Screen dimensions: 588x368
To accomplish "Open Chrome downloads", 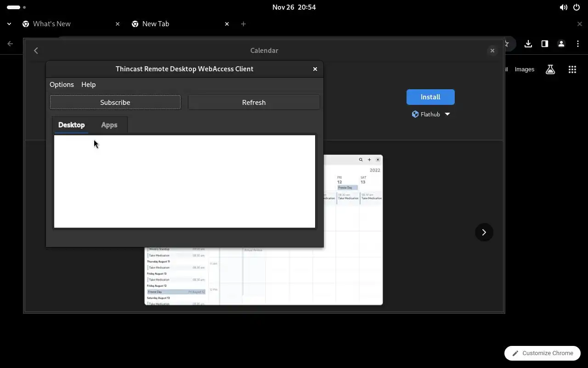I will pos(528,44).
